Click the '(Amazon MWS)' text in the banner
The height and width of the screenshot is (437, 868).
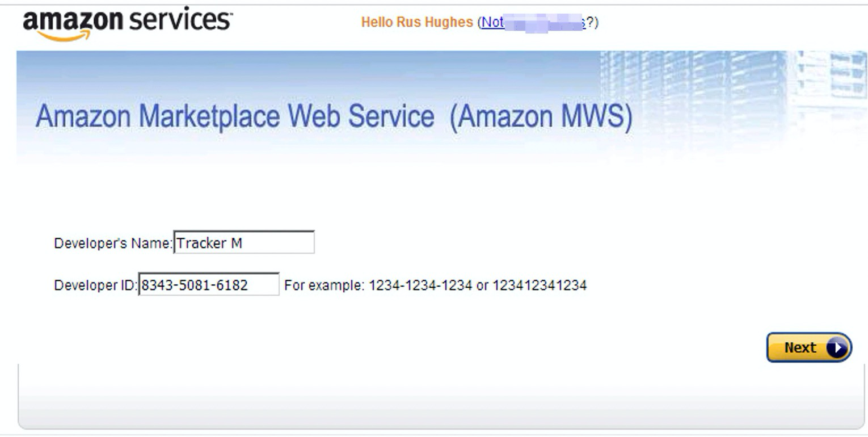click(x=541, y=116)
